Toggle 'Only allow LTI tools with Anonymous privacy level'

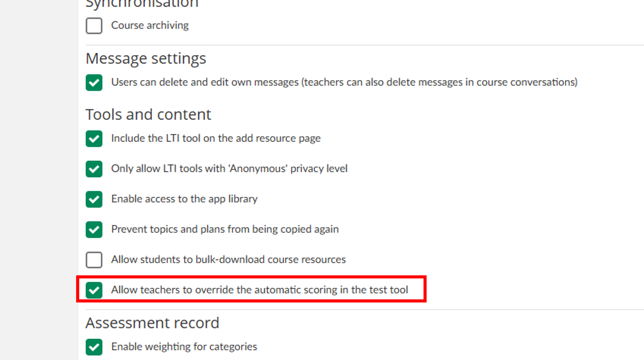(x=94, y=169)
